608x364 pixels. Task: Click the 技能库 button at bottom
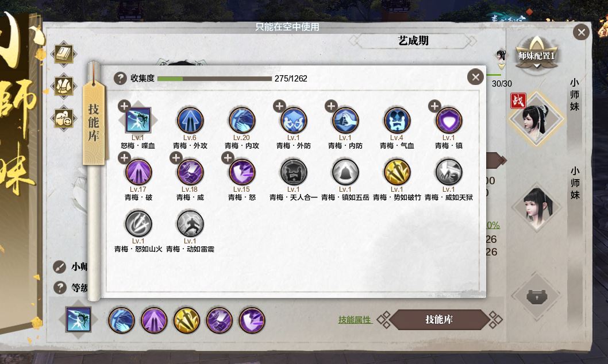click(x=439, y=320)
